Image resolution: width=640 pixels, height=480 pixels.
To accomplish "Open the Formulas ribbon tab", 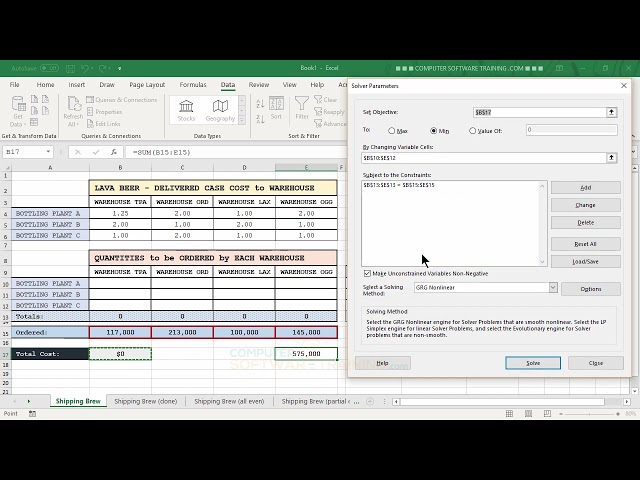I will pos(193,84).
